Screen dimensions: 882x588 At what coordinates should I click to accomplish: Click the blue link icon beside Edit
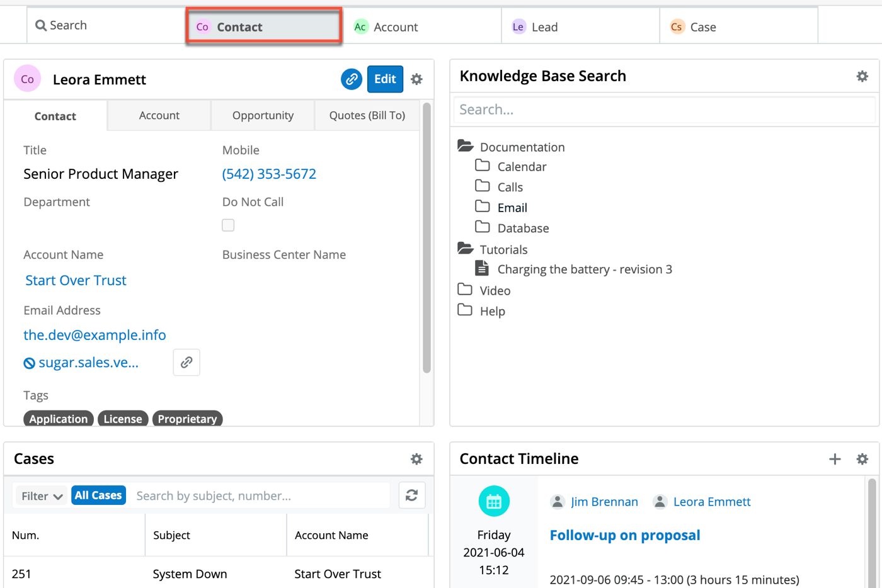pos(352,79)
